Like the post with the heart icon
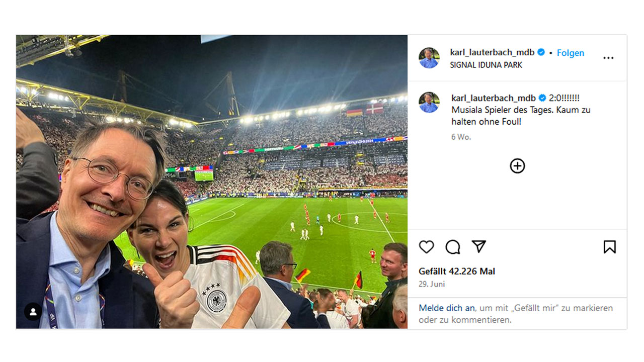 coord(426,247)
